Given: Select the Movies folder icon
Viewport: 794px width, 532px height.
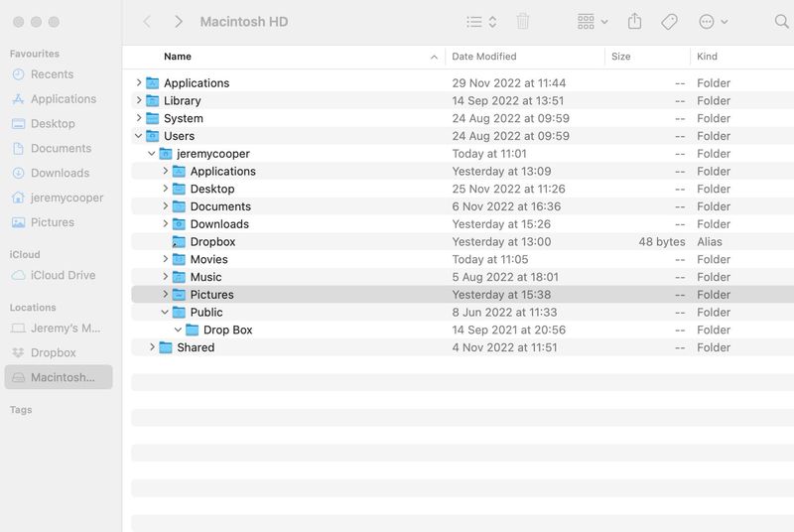Looking at the screenshot, I should [x=179, y=260].
